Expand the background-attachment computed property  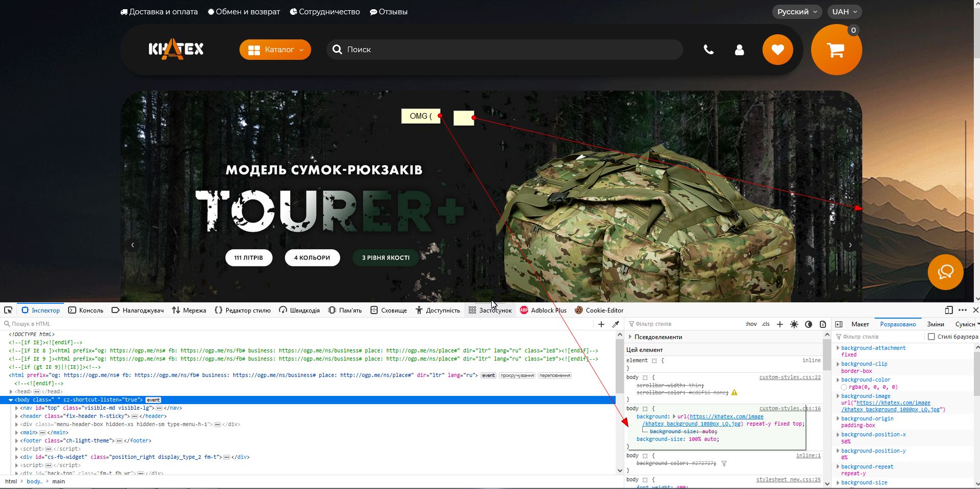tap(838, 348)
